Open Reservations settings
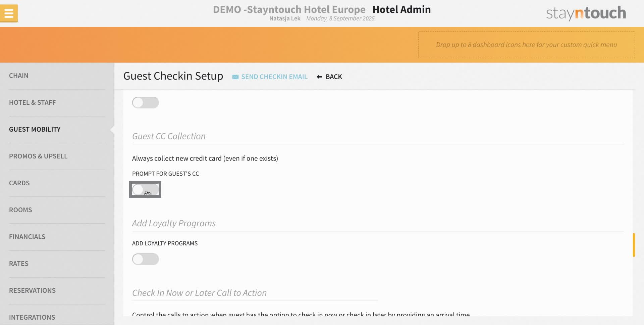Screen dimensions: 644x325 [32, 290]
